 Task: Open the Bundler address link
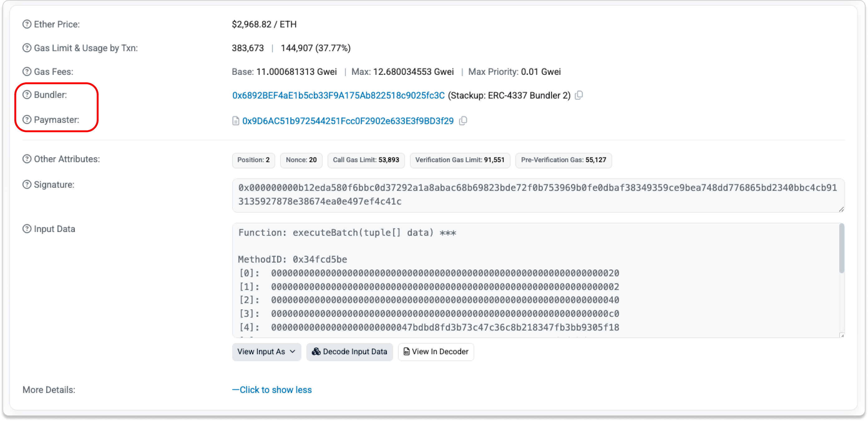coord(338,96)
